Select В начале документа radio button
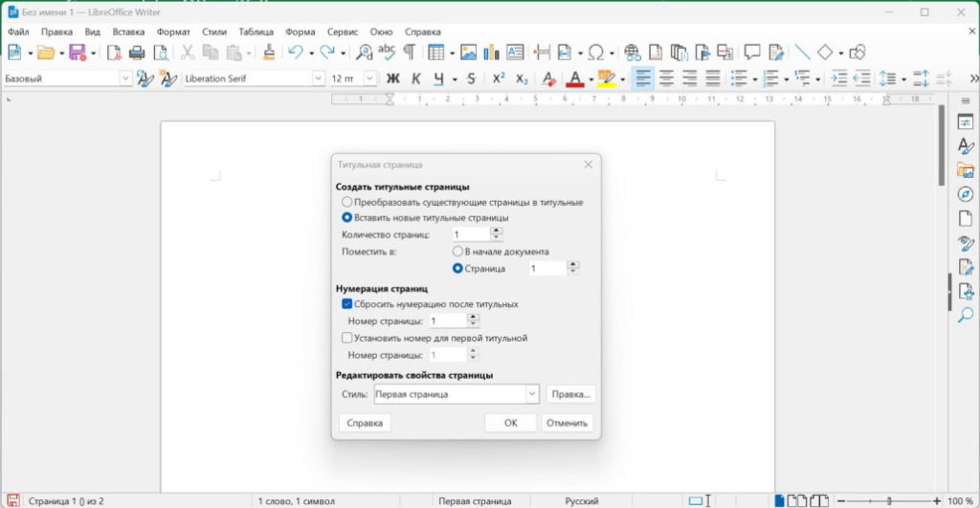 (x=501, y=252)
